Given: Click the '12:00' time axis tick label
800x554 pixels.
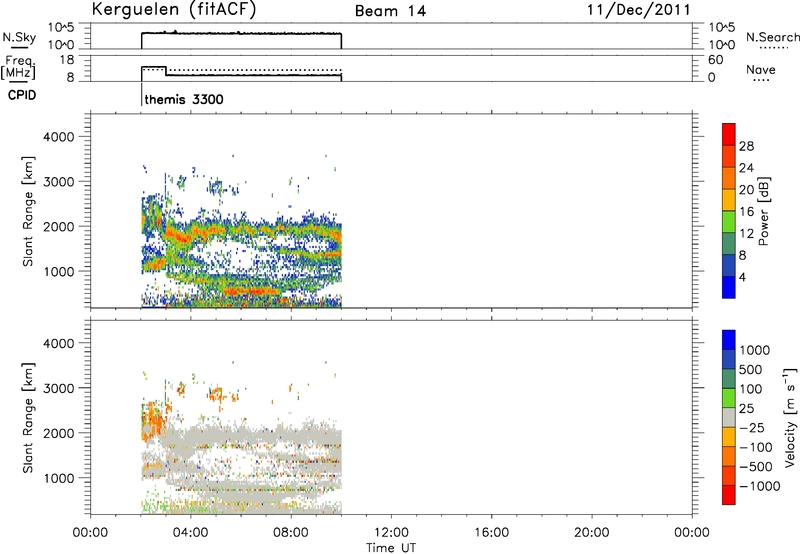Looking at the screenshot, I should [x=391, y=533].
